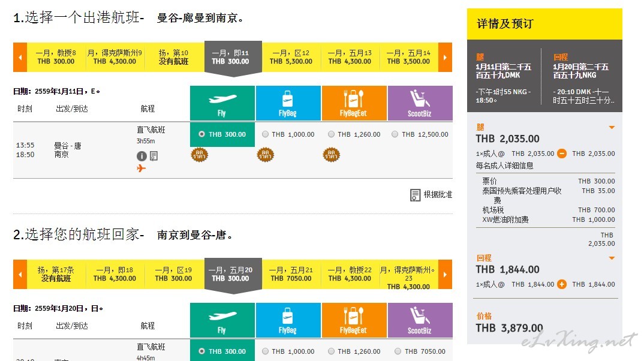Open flight info via the round i icon
Screen dimensions: 644x361
(x=142, y=156)
